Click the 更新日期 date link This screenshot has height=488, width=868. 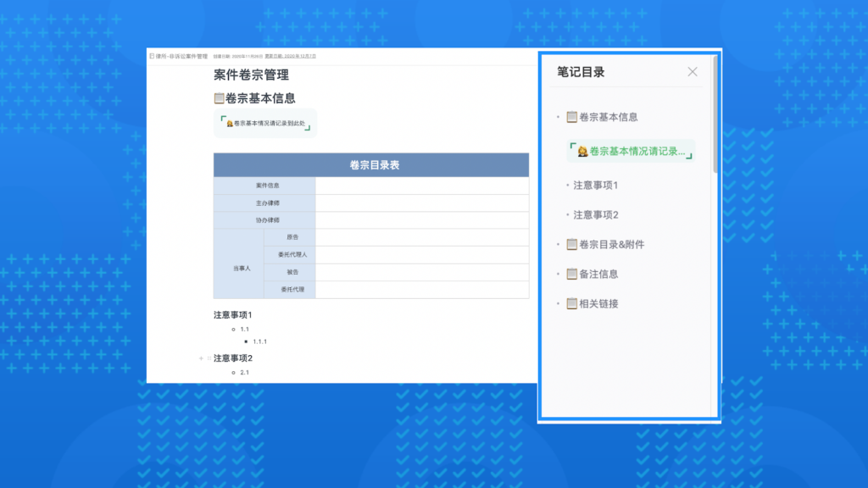click(x=290, y=56)
